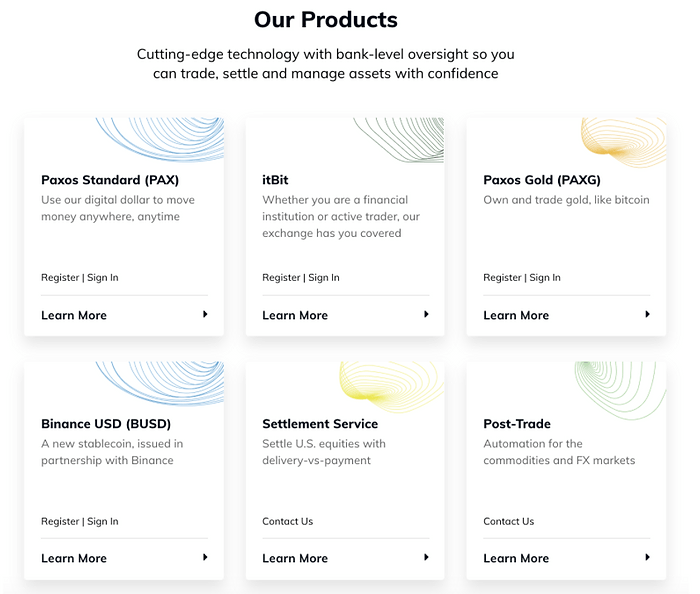
Task: Click Contact Us under Settlement Service
Action: 288,521
